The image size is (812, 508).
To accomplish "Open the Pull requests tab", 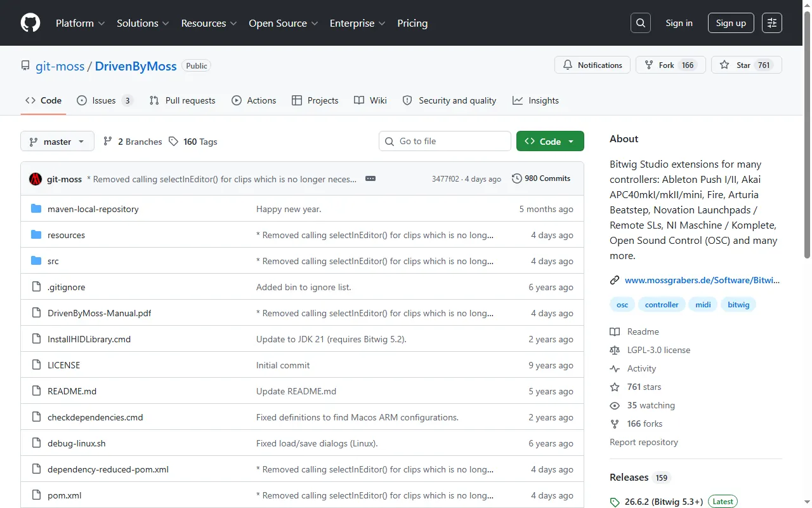I will [x=182, y=100].
